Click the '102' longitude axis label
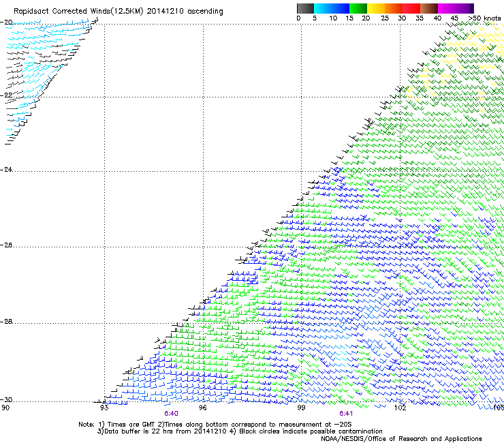This screenshot has width=504, height=443. [x=400, y=408]
